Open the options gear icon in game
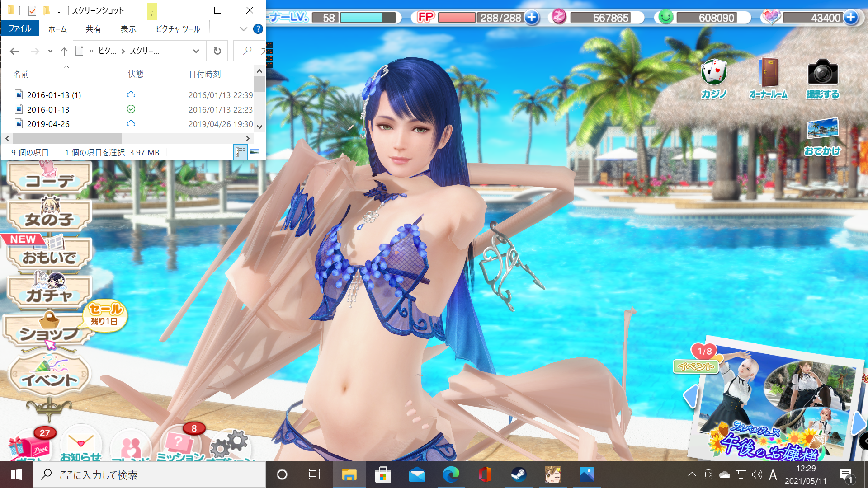The width and height of the screenshot is (868, 488). 230,445
